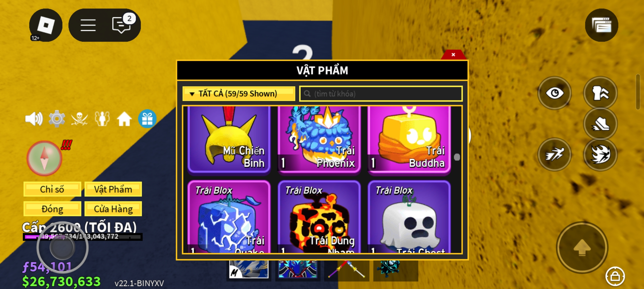This screenshot has height=289, width=644.
Task: Open the chat messages icon
Action: 121,25
